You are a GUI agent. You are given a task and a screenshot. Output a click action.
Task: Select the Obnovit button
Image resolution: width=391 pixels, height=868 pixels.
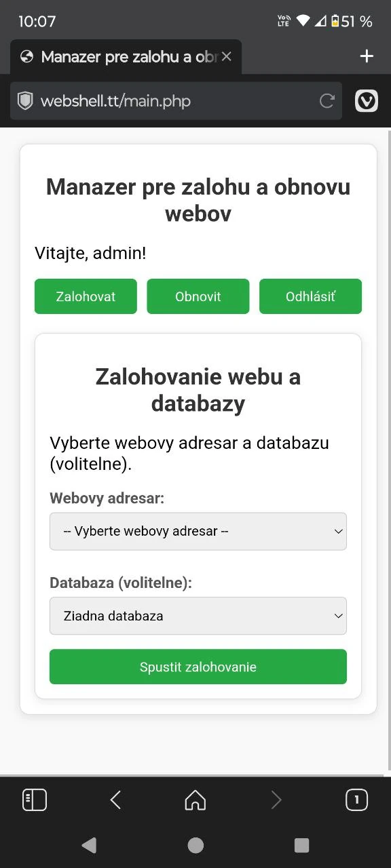click(198, 296)
